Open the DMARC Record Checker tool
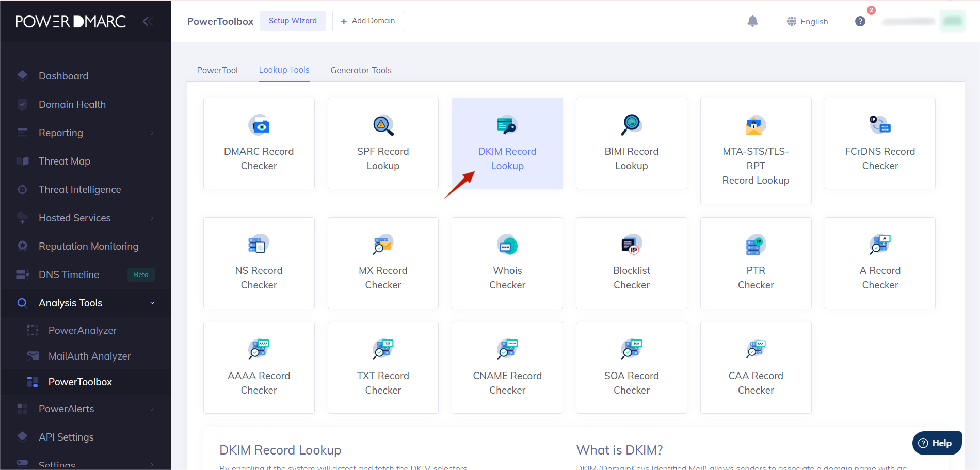The height and width of the screenshot is (470, 980). (x=259, y=143)
